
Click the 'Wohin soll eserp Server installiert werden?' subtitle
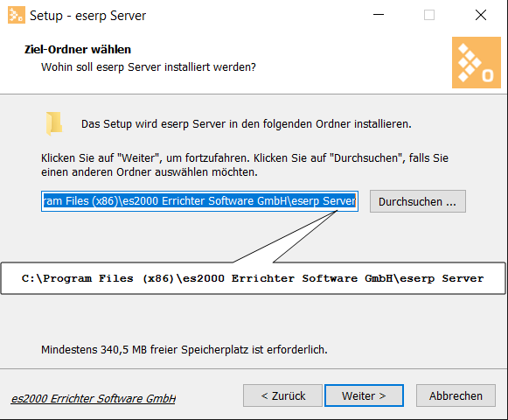149,67
